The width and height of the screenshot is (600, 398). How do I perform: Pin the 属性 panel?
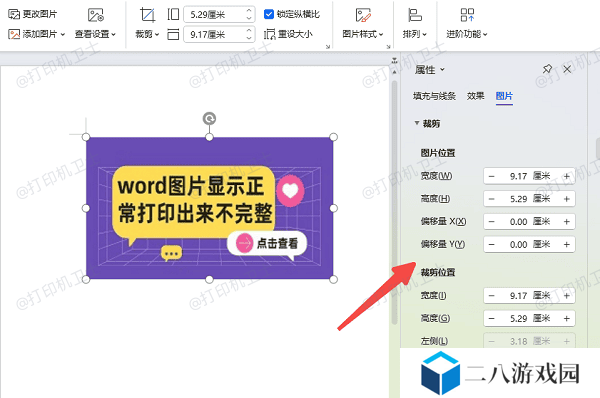(x=547, y=69)
